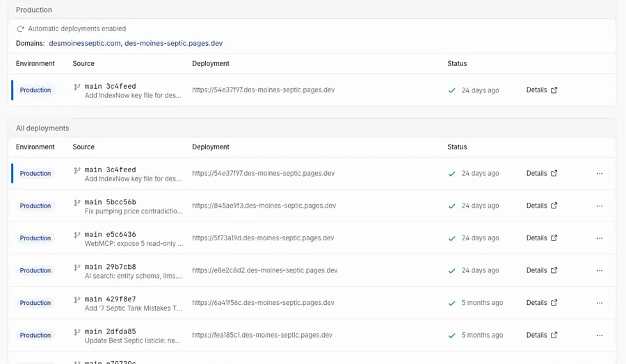Open Details for main 29b7cb8 deployment
626x364 pixels.
pos(541,270)
